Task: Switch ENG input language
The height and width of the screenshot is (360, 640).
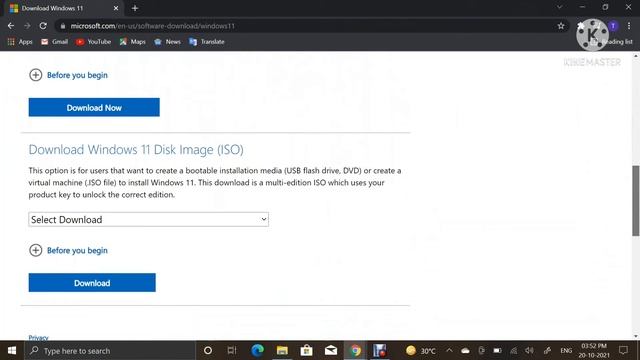Action: (x=566, y=351)
